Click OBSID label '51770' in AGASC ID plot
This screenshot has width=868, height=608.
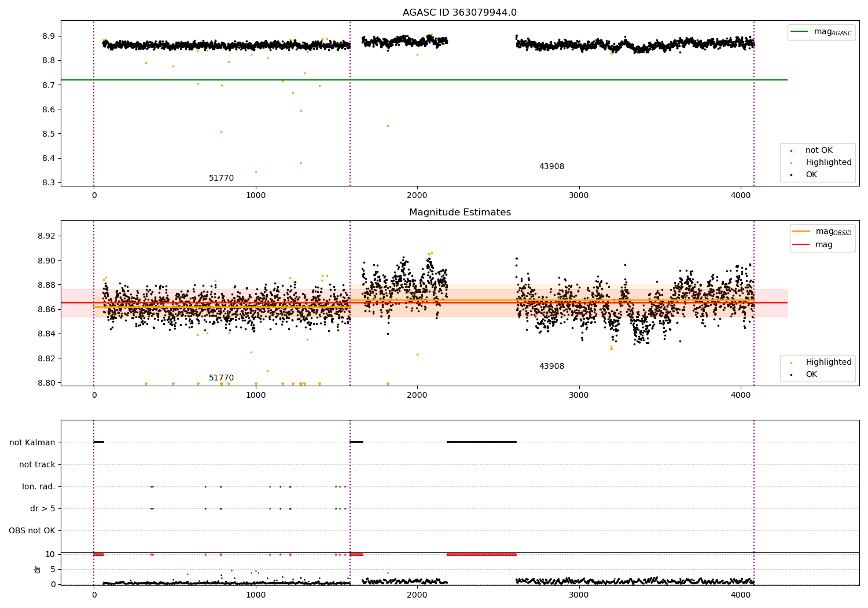click(x=222, y=178)
